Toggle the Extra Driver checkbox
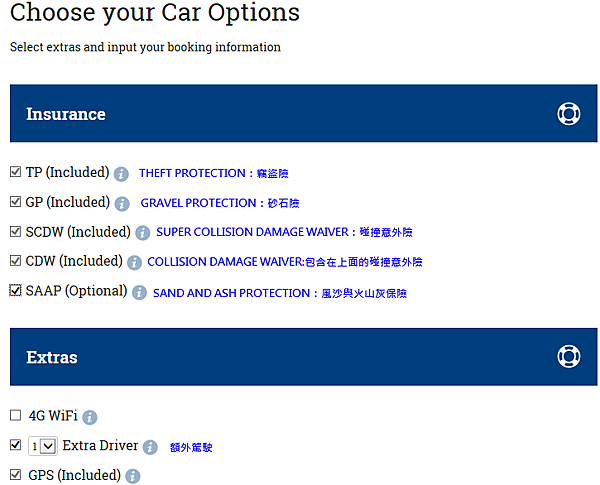The width and height of the screenshot is (600, 485). pos(15,445)
